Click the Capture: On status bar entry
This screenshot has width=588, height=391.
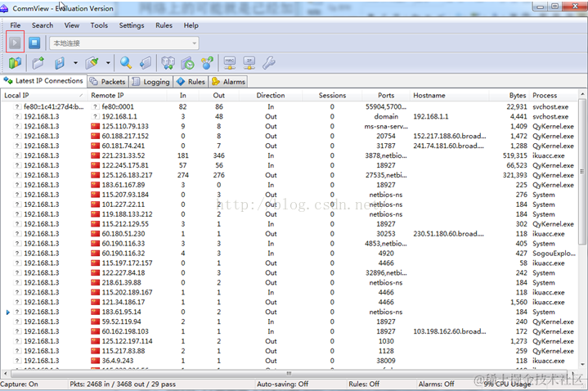19,384
